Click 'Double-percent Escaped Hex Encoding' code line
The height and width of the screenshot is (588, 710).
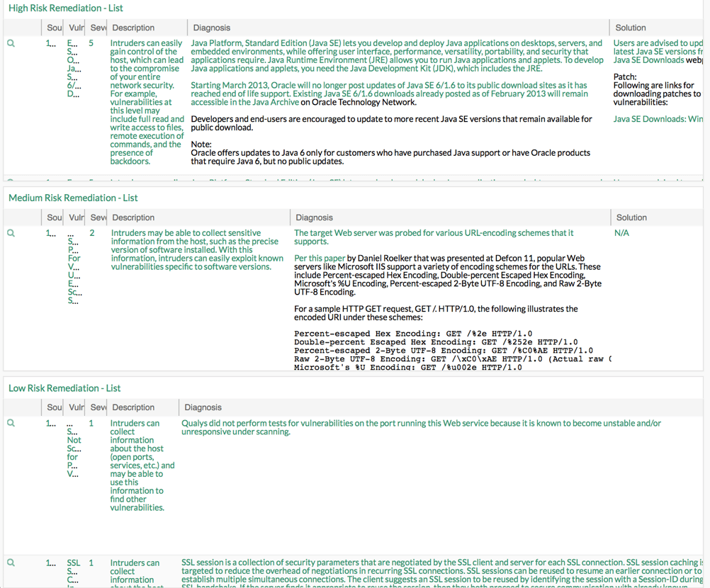coord(436,342)
